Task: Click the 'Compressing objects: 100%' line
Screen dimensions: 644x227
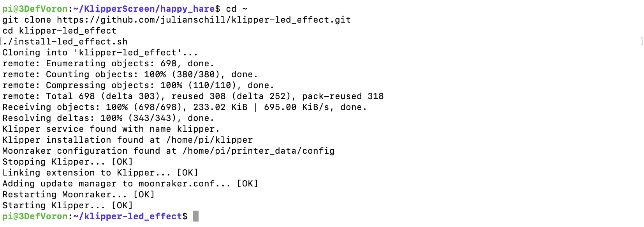Action: (x=138, y=85)
